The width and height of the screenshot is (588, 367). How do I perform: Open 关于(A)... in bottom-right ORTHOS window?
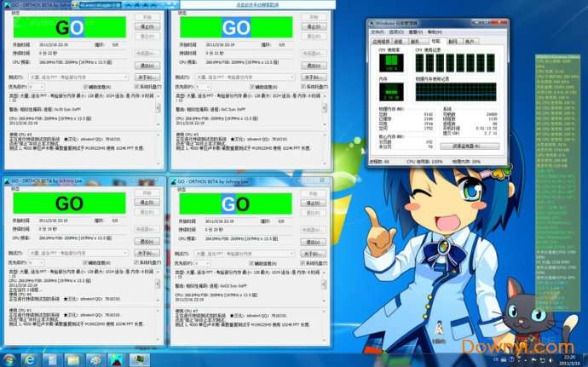313,254
